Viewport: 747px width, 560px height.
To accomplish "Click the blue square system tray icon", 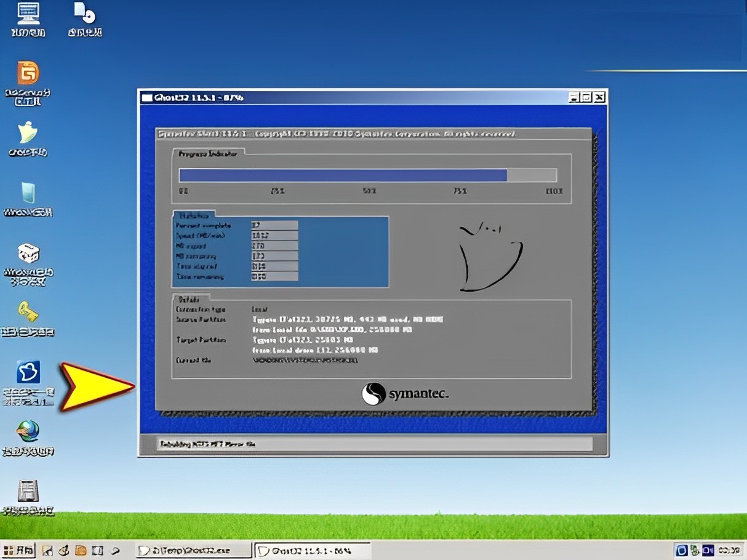I will click(x=681, y=550).
